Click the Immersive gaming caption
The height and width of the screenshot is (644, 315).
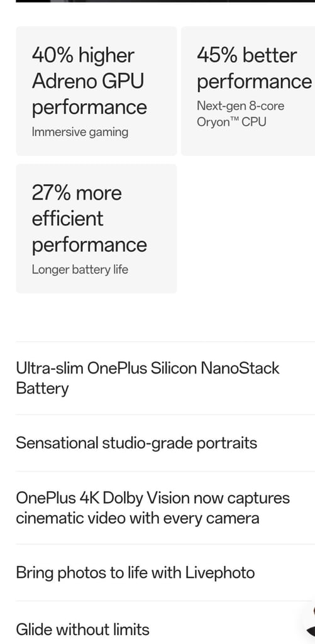80,132
